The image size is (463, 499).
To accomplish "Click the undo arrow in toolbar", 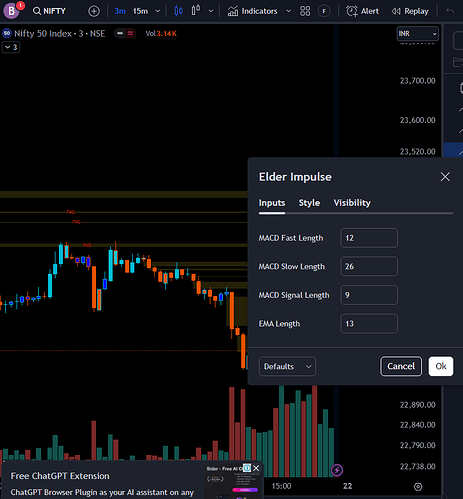I will pyautogui.click(x=450, y=11).
